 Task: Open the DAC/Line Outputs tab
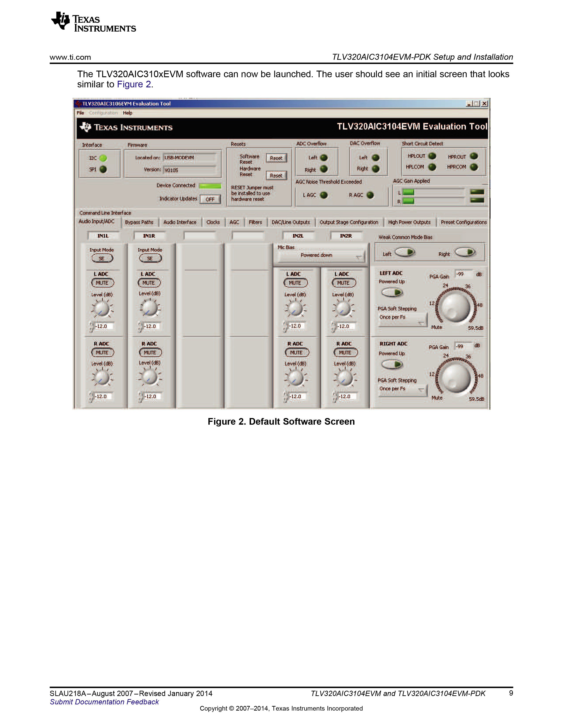click(x=291, y=222)
